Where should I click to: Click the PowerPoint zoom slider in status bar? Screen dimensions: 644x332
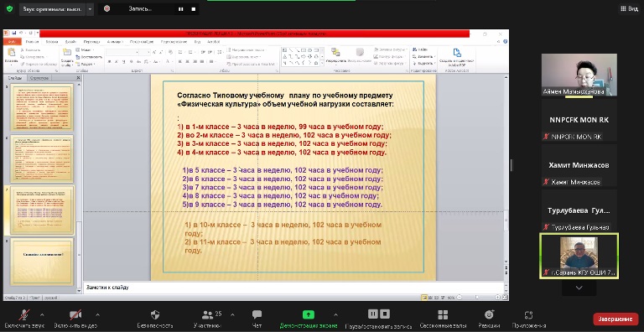476,297
